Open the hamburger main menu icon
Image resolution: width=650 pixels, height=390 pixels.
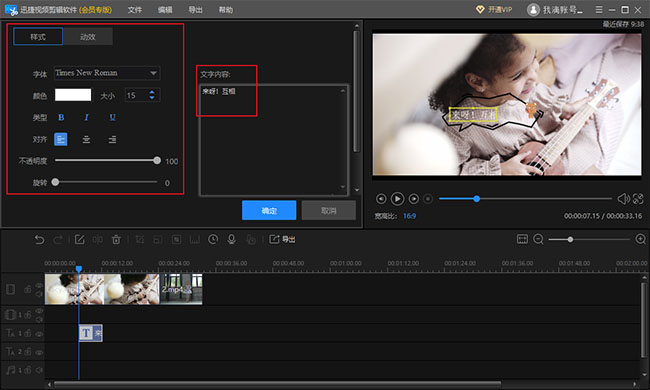599,9
